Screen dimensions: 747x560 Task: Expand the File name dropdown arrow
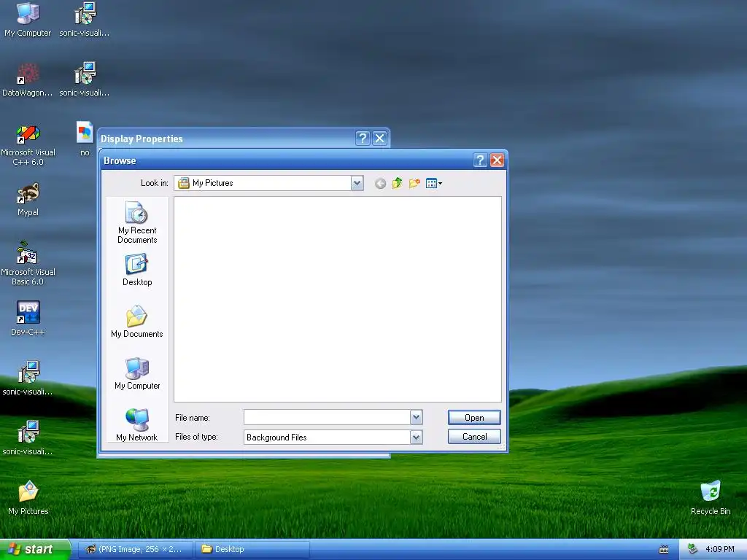pyautogui.click(x=416, y=418)
